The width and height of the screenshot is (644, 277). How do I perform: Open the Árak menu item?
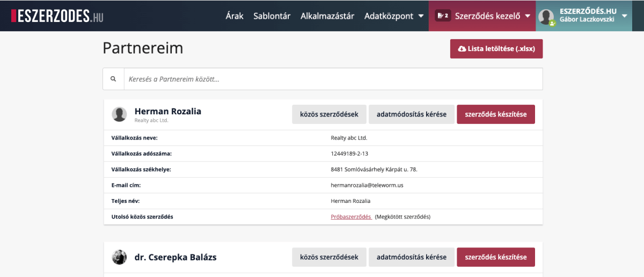pyautogui.click(x=235, y=16)
